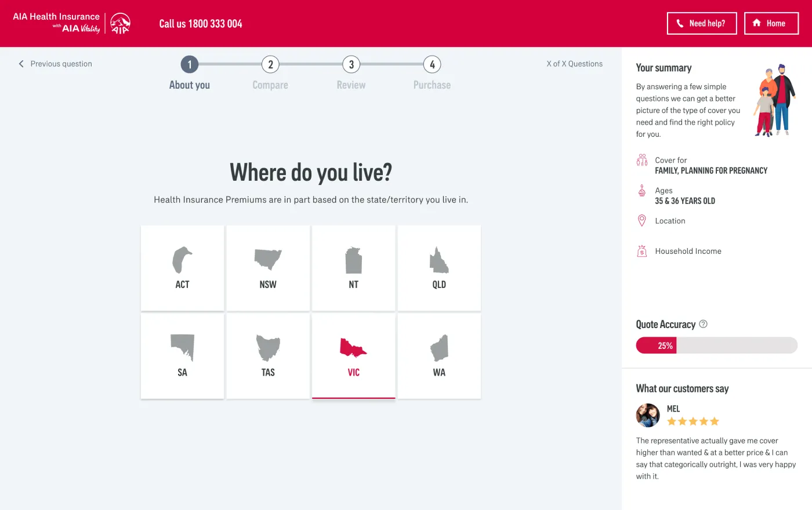
Task: Open step 2 Compare
Action: pyautogui.click(x=270, y=64)
